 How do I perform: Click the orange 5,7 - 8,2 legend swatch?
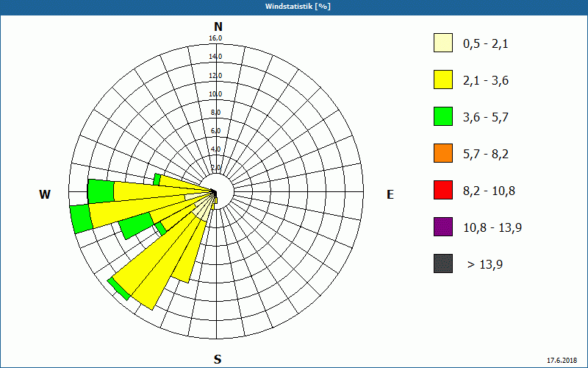(443, 153)
